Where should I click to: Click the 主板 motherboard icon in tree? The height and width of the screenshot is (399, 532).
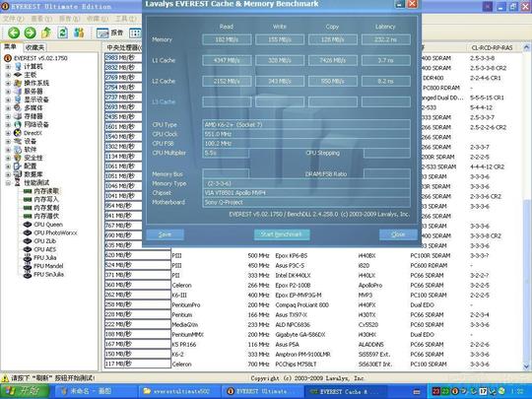pos(18,75)
